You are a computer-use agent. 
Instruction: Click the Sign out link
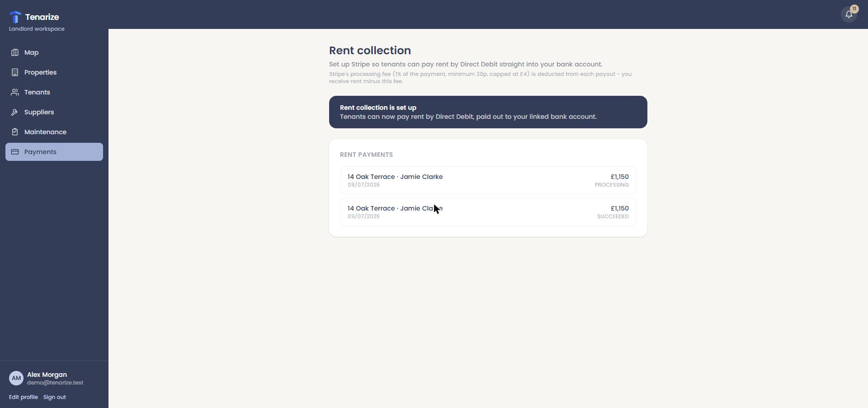coord(55,397)
